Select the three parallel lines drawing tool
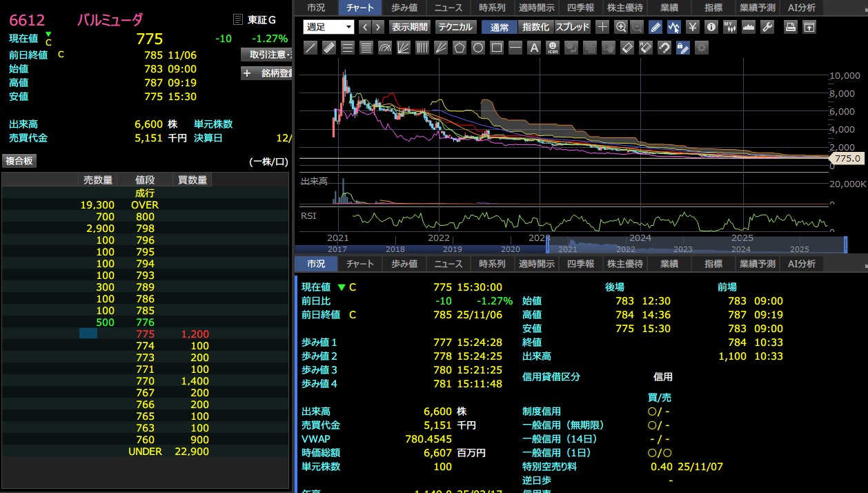The width and height of the screenshot is (868, 493). pos(348,48)
